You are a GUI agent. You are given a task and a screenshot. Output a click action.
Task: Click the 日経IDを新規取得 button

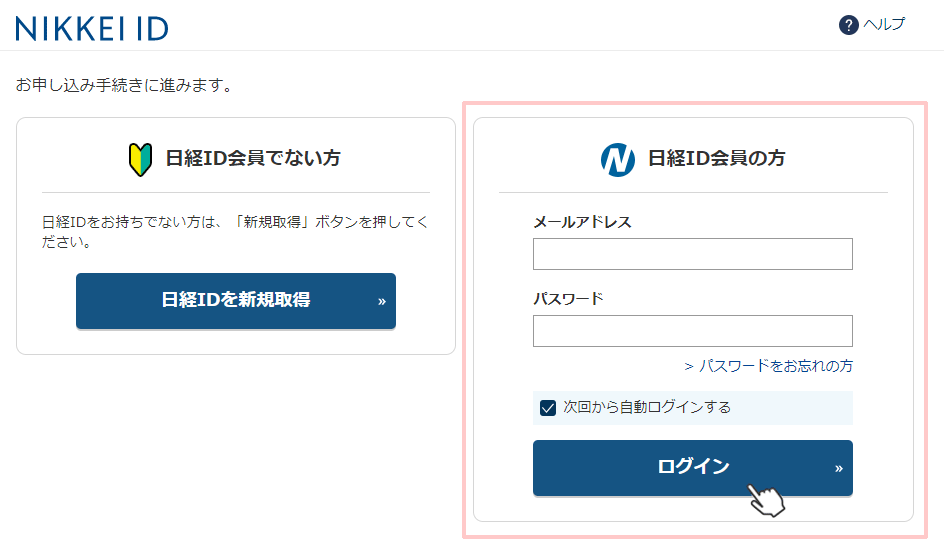point(236,301)
